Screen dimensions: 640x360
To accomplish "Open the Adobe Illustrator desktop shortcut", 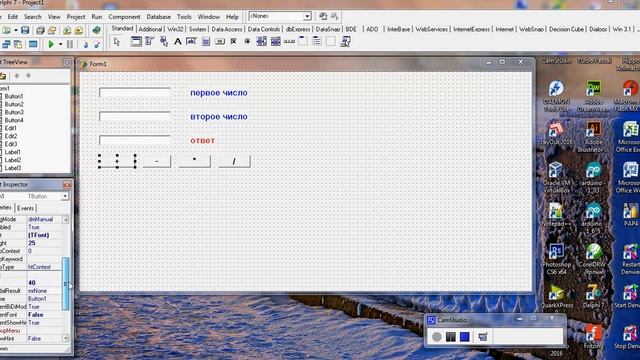I will point(593,138).
